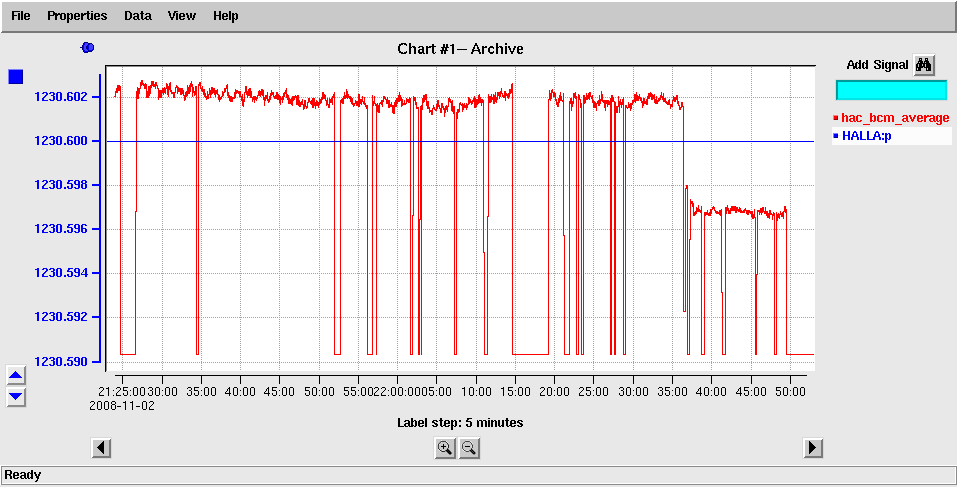Pan the chart right with arrow button
Image resolution: width=957 pixels, height=487 pixels.
point(812,449)
